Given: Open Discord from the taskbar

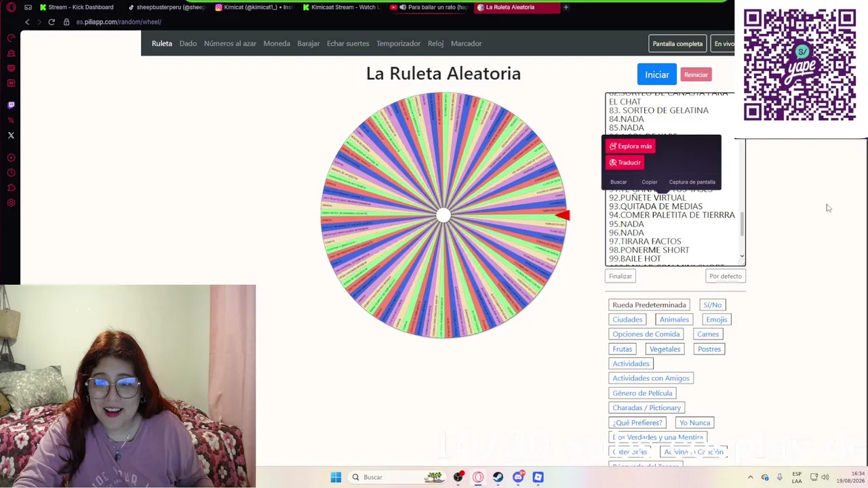Looking at the screenshot, I should 518,477.
